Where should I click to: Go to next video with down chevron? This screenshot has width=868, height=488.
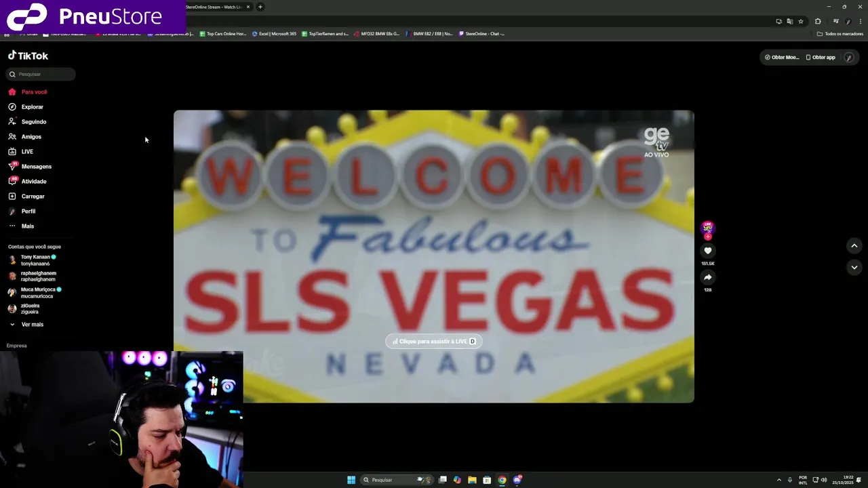pyautogui.click(x=854, y=268)
